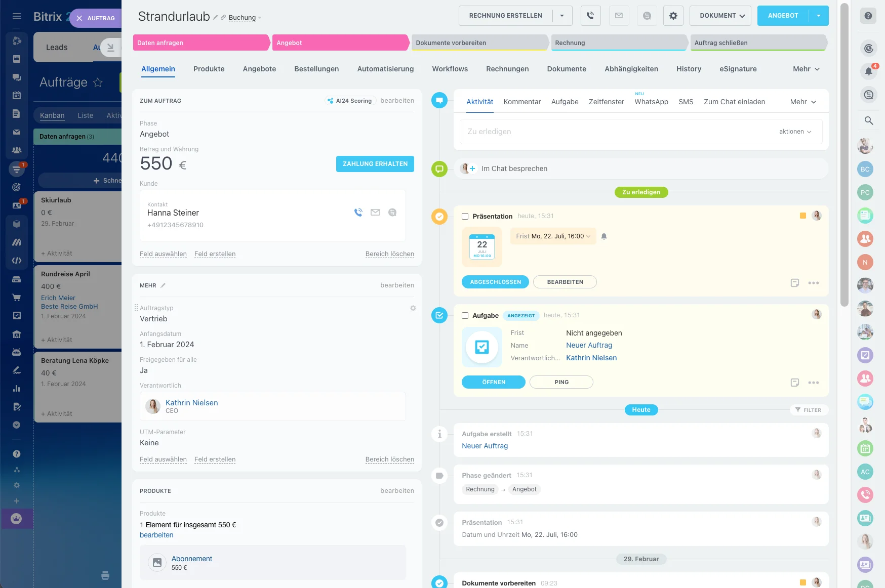The width and height of the screenshot is (885, 588).
Task: Toggle the favorite star next to Aufträge
Action: point(98,82)
